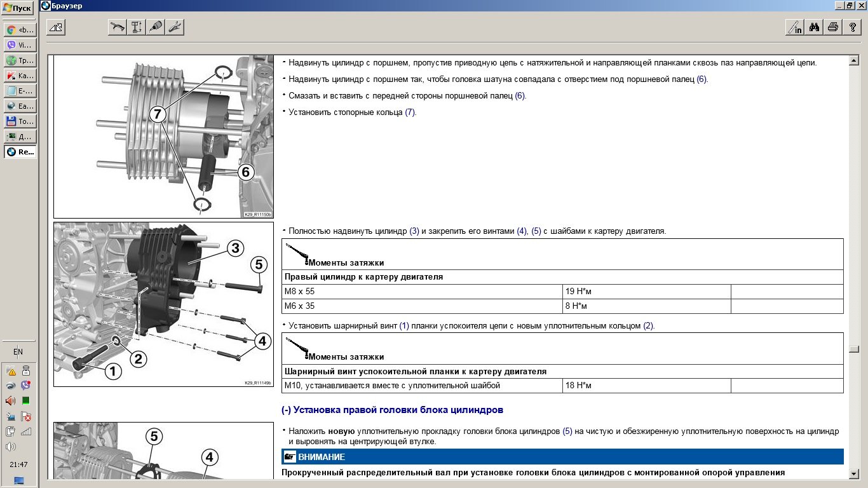Switch to the Chrome taskbar window
This screenshot has width=868, height=488.
click(20, 30)
